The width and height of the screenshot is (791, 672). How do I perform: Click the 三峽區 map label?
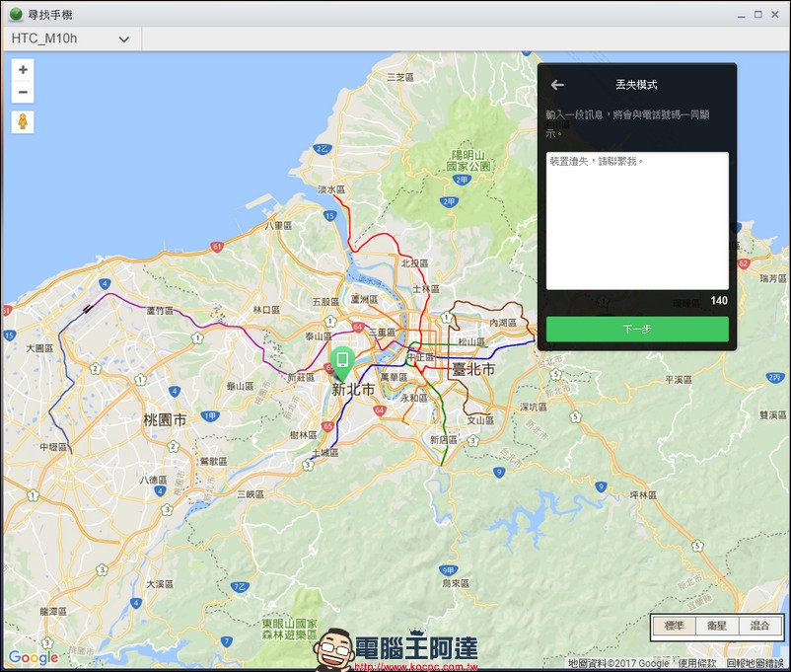pyautogui.click(x=251, y=494)
